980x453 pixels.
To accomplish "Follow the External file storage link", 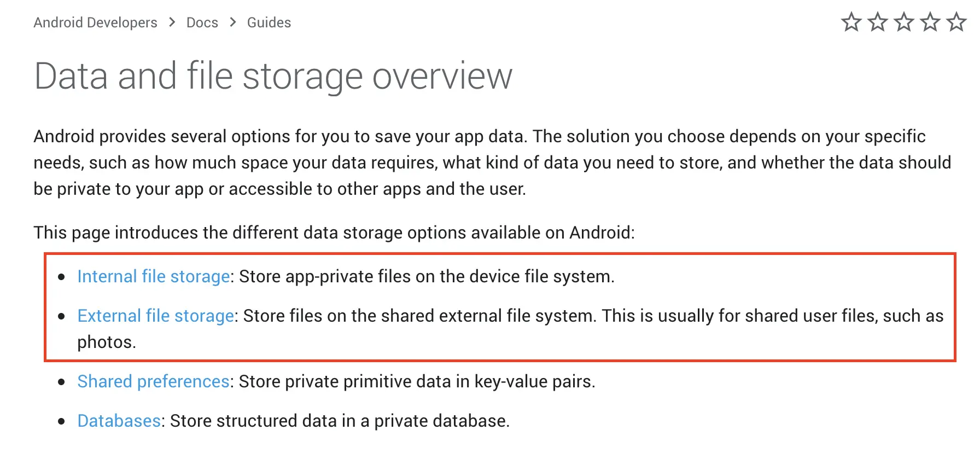I will pos(156,316).
